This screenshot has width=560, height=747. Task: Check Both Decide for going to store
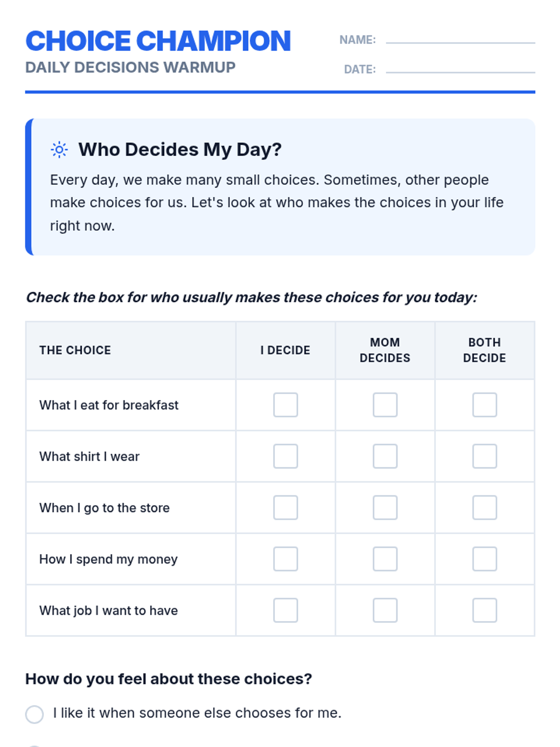484,507
